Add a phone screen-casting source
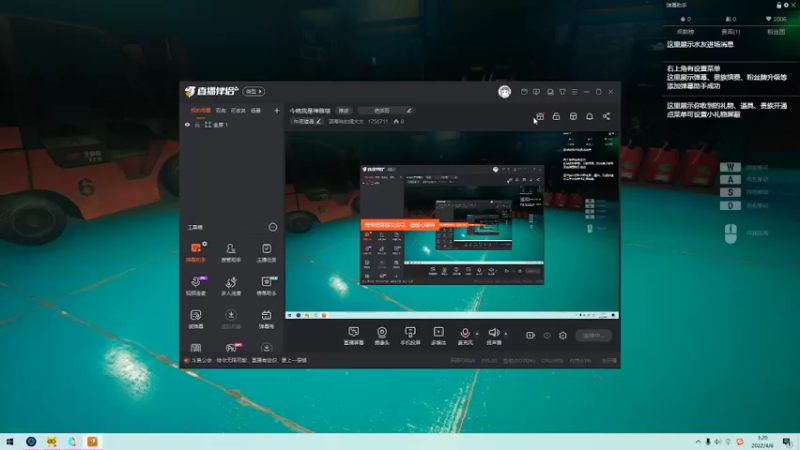800x450 pixels. point(410,336)
